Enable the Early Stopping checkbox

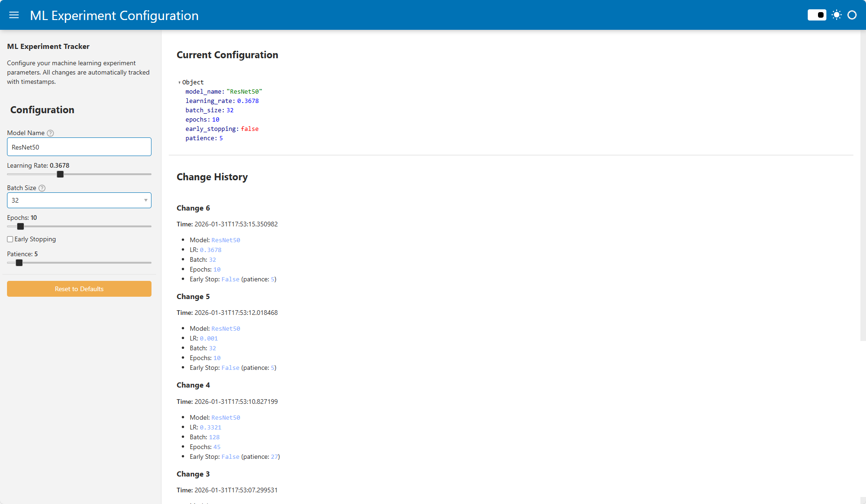[10, 239]
